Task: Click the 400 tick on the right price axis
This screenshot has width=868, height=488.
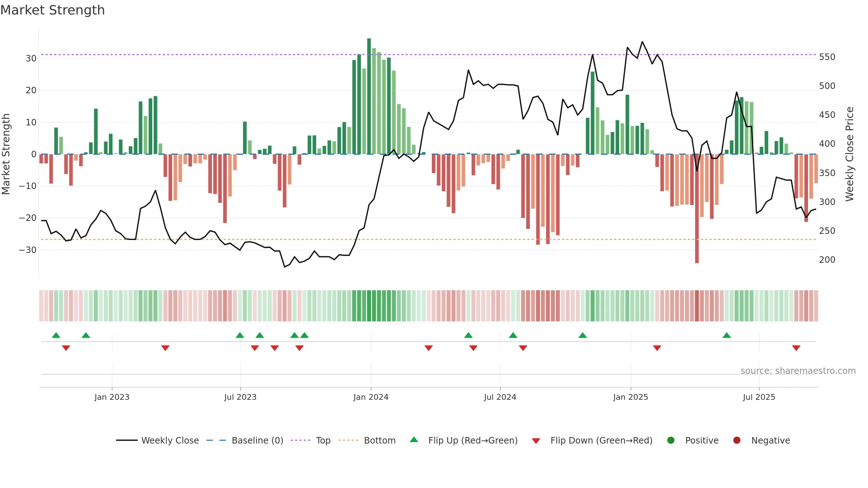Action: [x=827, y=144]
